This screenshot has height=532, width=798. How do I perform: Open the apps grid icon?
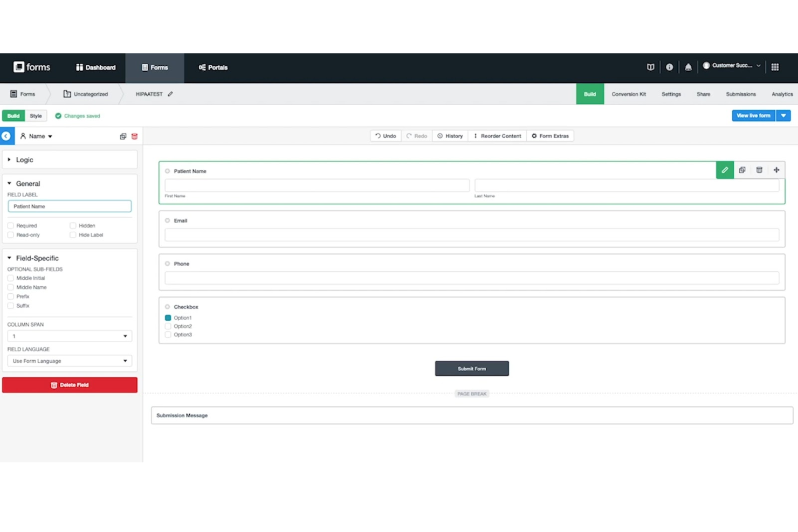click(775, 67)
